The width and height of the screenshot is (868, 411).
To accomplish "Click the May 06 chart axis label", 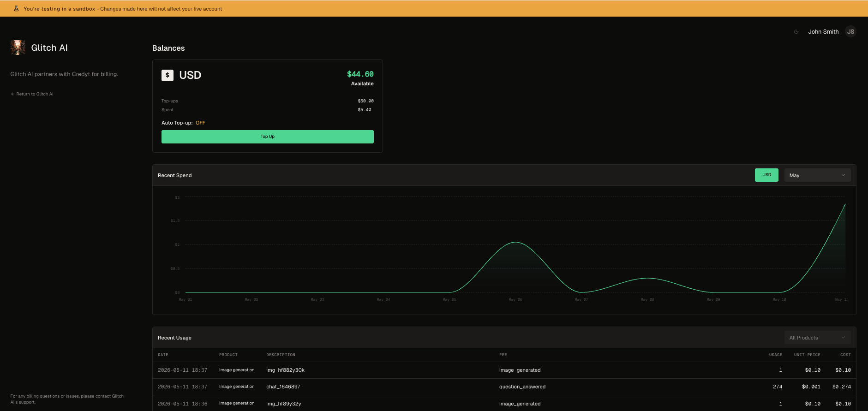I will click(x=515, y=300).
